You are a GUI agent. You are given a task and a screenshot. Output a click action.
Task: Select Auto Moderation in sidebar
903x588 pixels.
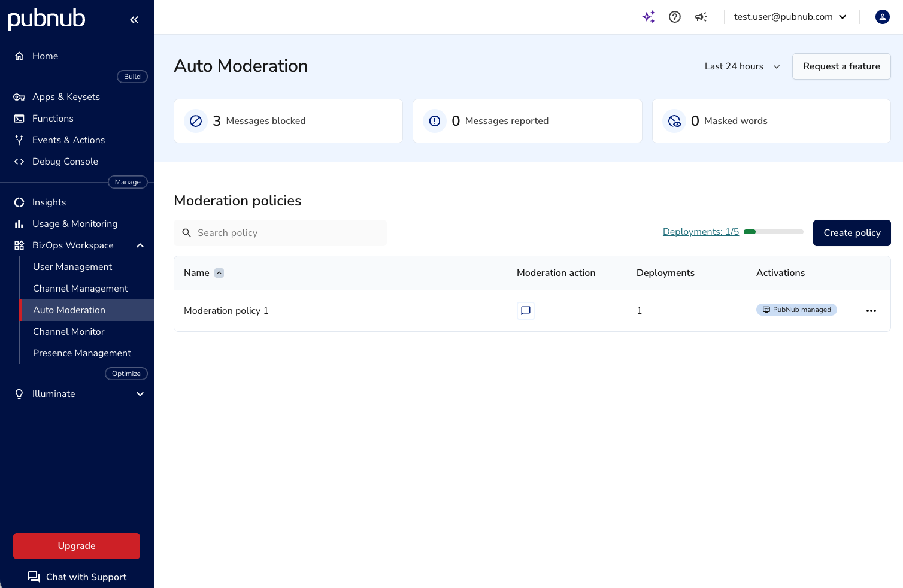coord(87,310)
